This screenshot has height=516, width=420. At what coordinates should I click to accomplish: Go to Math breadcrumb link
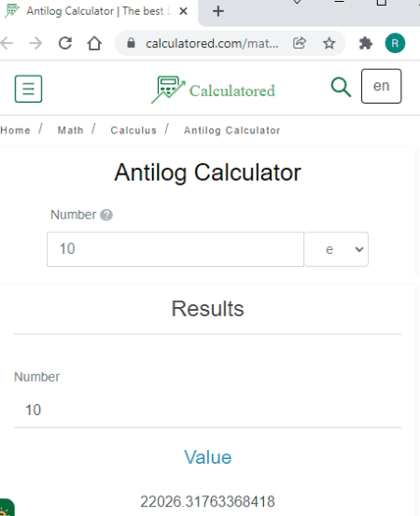click(x=70, y=131)
